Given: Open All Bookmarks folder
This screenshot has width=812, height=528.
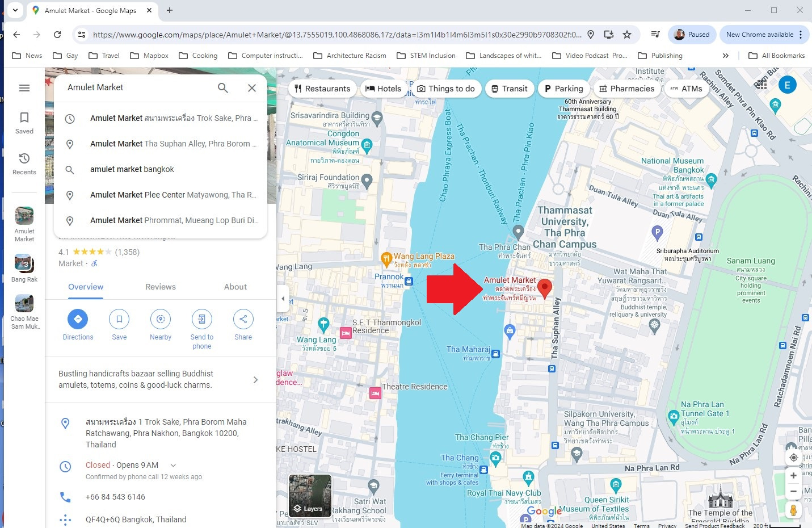Looking at the screenshot, I should click(x=777, y=56).
